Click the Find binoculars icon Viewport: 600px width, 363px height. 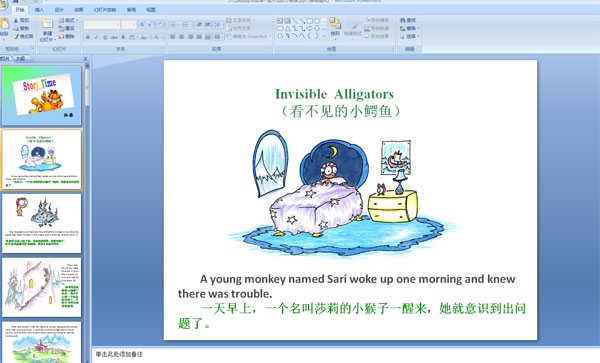point(403,20)
